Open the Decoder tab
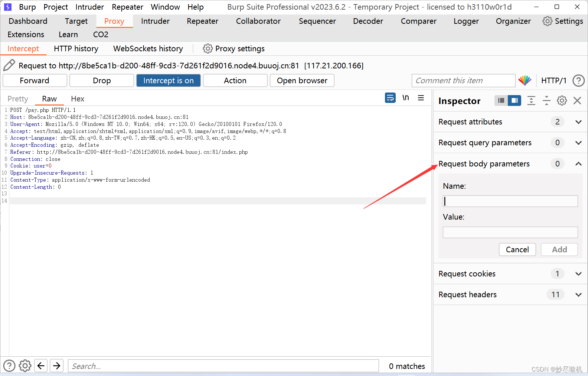 tap(368, 21)
